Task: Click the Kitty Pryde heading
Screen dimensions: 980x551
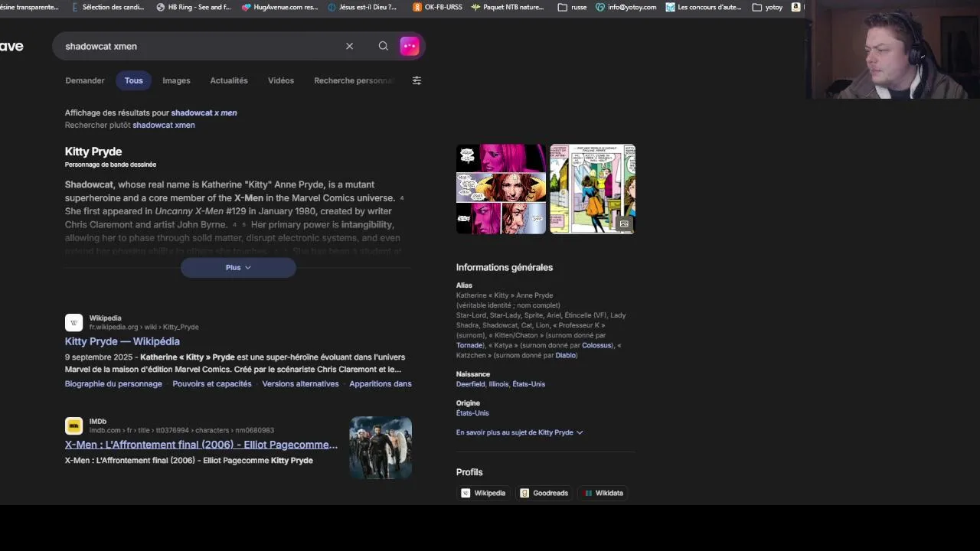Action: 93,152
